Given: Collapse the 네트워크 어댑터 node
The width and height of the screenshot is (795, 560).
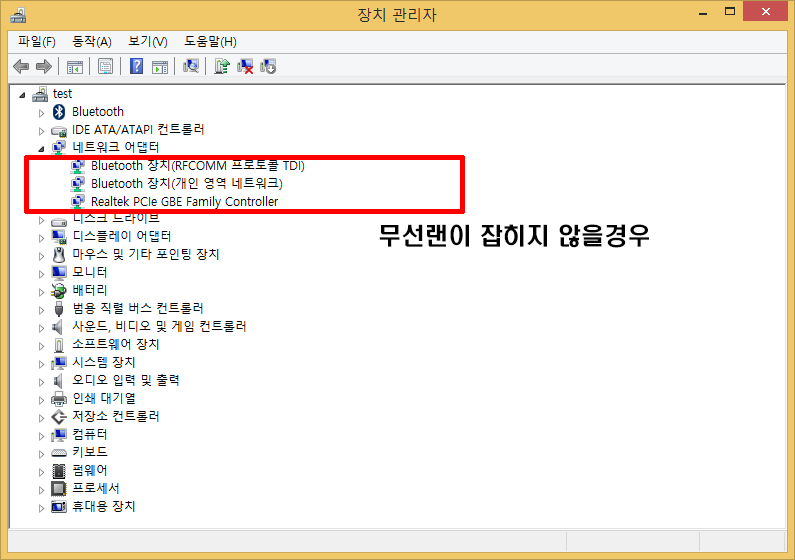Looking at the screenshot, I should click(x=42, y=149).
